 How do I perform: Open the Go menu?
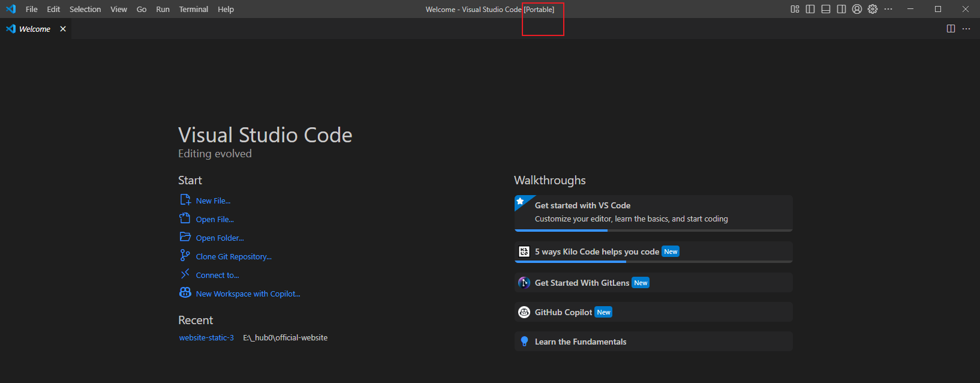click(142, 9)
